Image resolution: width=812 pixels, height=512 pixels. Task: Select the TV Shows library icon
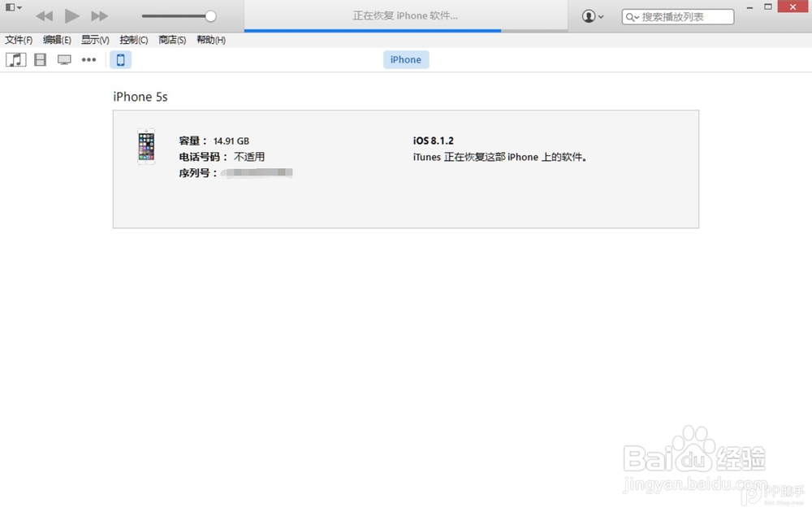(64, 59)
